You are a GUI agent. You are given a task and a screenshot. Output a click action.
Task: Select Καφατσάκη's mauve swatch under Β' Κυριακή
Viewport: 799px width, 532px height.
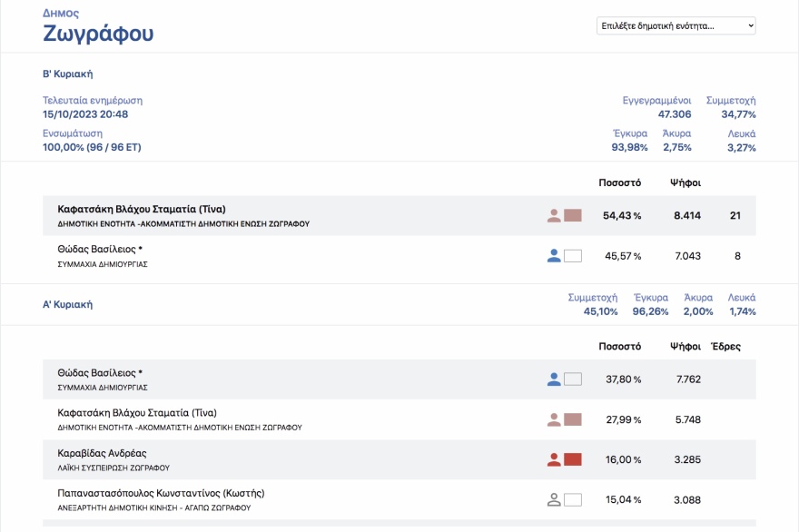573,216
